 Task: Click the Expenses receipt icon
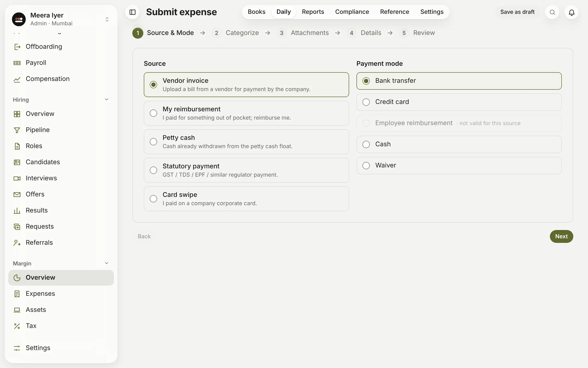[17, 294]
